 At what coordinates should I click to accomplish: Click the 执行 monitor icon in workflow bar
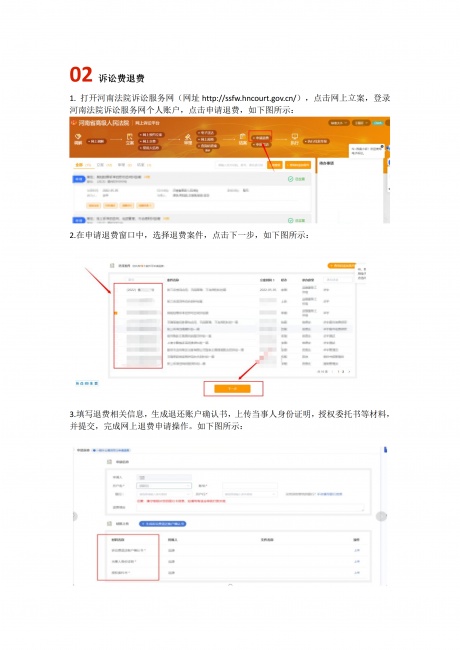pos(295,136)
